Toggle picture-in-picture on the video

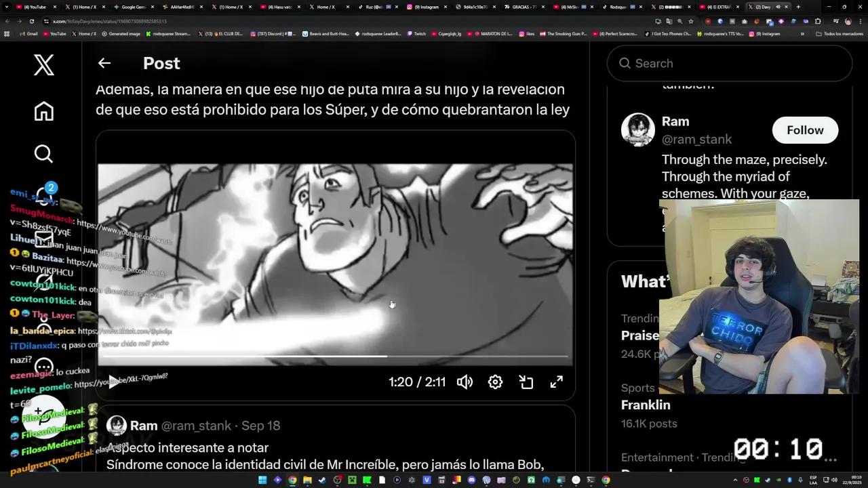[526, 382]
